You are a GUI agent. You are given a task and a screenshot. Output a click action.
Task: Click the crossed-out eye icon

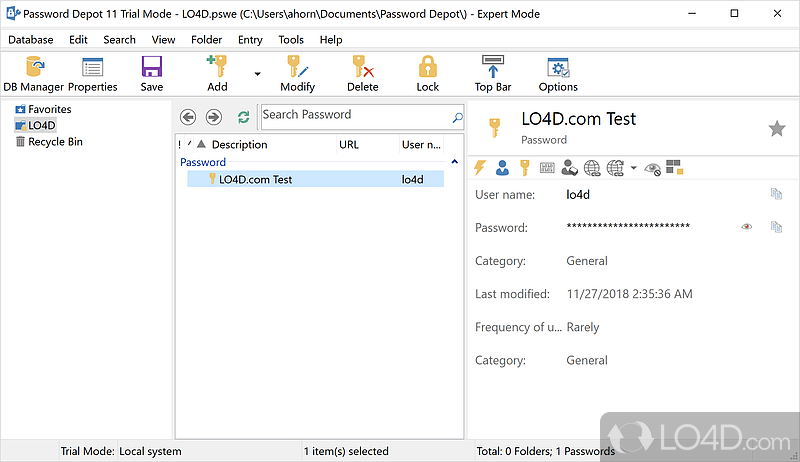point(653,169)
